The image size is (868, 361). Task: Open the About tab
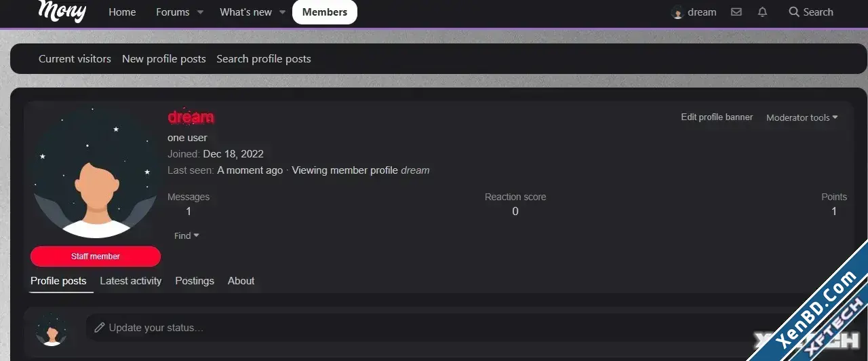click(x=241, y=281)
